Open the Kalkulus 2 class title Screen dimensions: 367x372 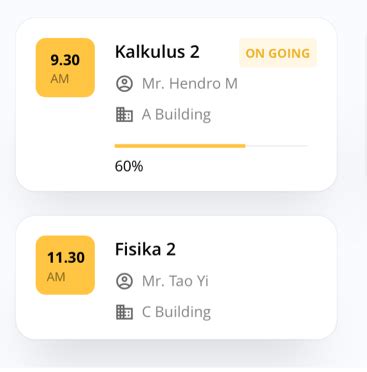click(157, 52)
